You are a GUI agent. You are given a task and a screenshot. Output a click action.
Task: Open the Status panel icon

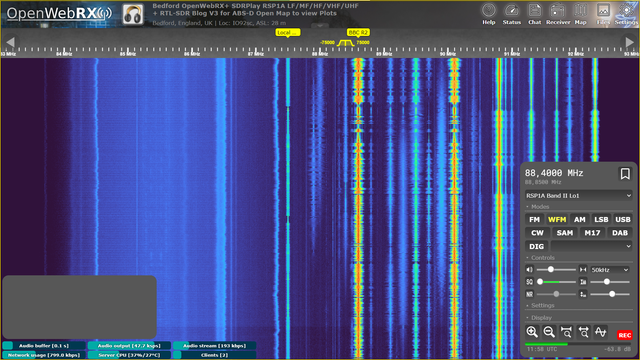511,14
